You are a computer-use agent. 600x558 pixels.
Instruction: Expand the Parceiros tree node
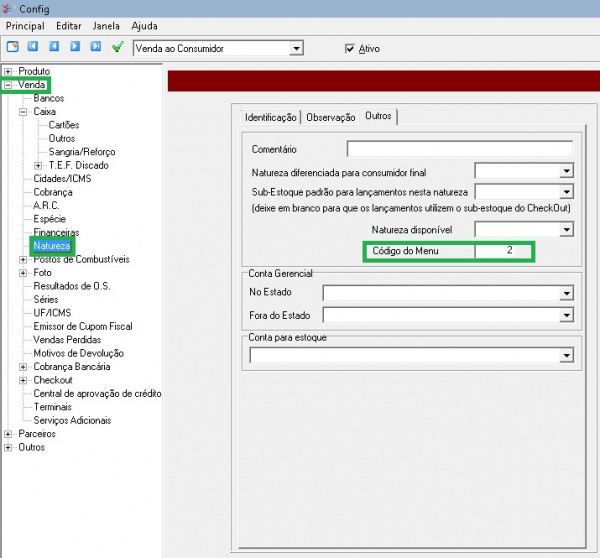[8, 434]
